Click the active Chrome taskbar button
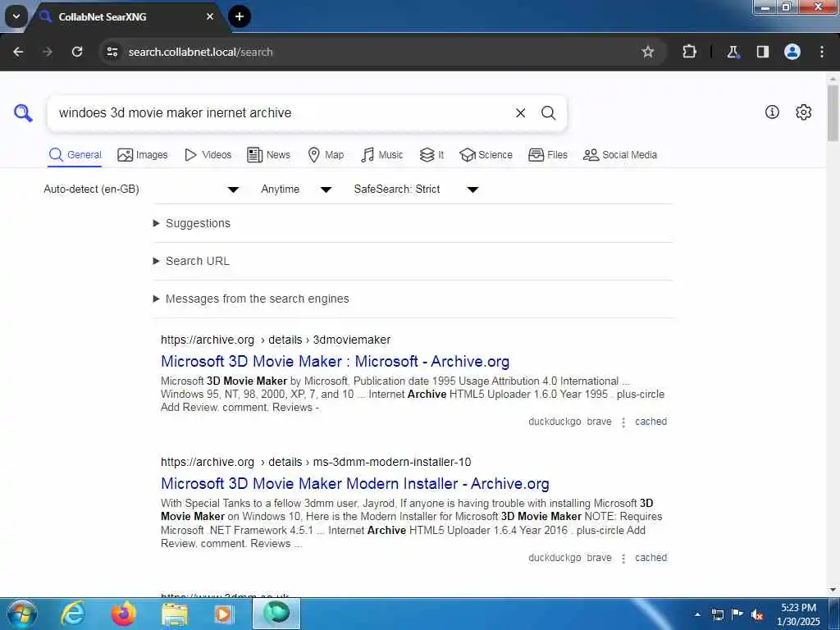 coord(276,614)
